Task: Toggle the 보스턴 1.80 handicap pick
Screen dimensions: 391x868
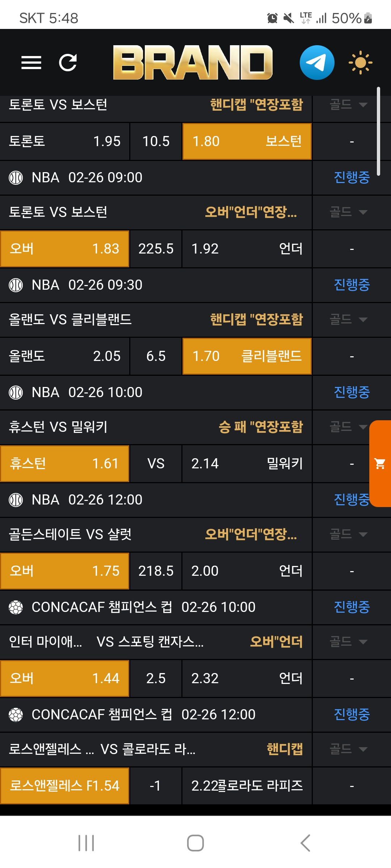Action: tap(247, 141)
